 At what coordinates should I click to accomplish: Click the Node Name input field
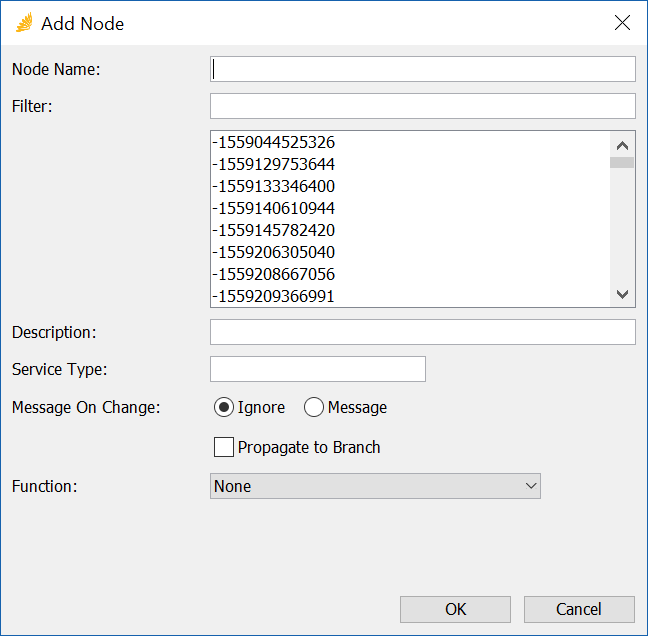[423, 69]
